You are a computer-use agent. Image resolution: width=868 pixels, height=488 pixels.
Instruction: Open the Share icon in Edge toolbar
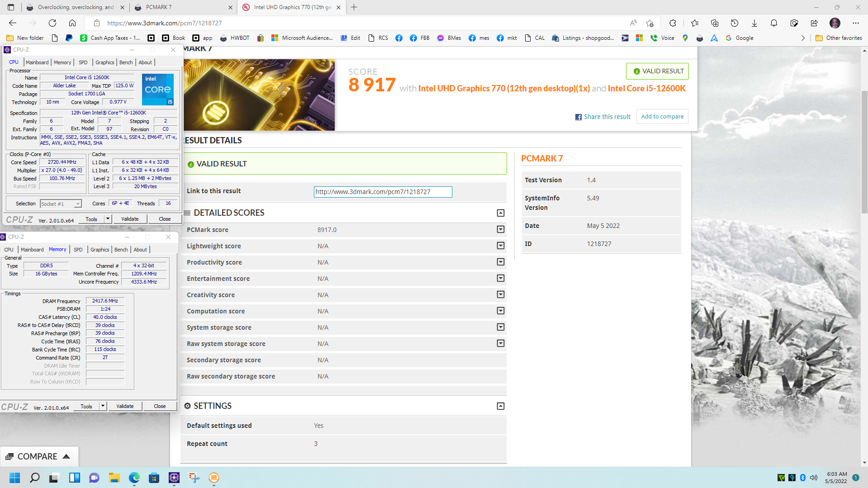tap(814, 23)
